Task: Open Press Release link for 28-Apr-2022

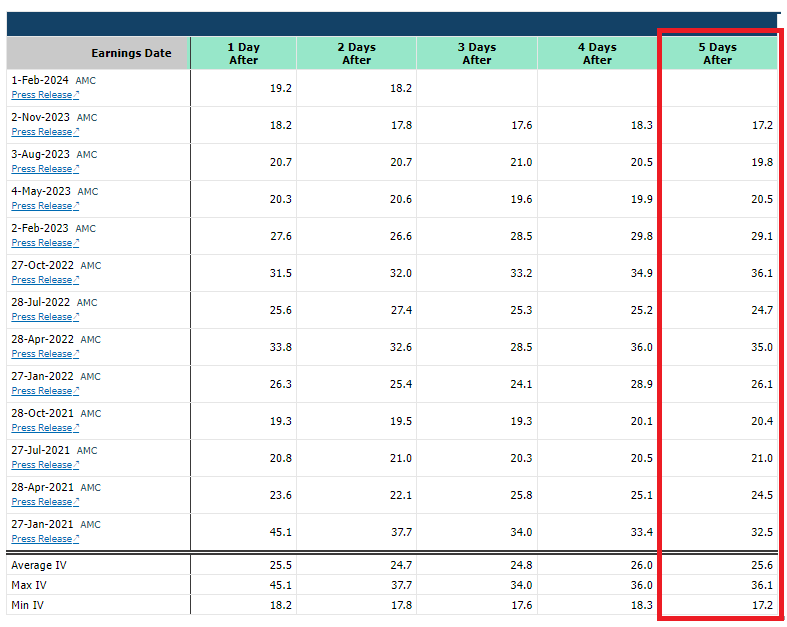Action: tap(45, 354)
